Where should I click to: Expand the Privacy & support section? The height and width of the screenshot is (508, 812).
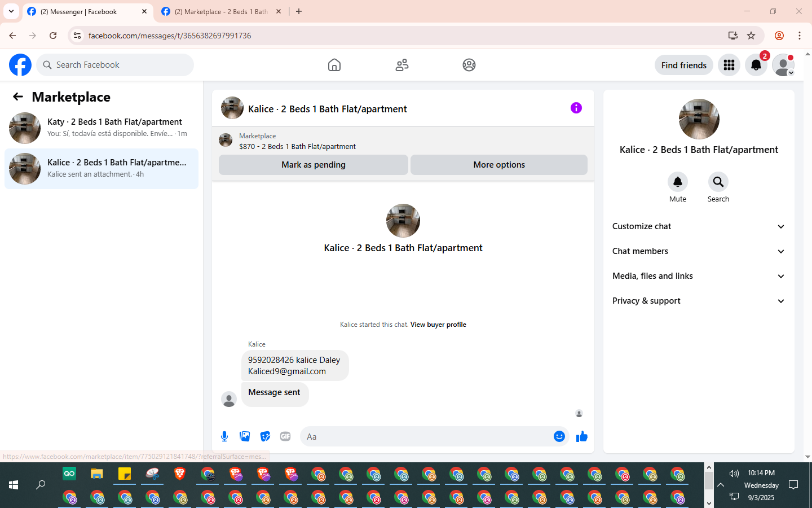[x=699, y=301]
